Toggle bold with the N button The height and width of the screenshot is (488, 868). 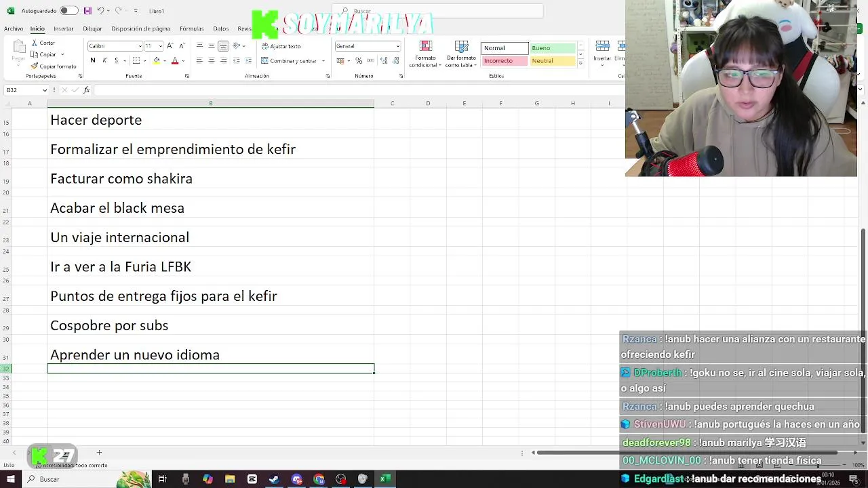[x=92, y=60]
